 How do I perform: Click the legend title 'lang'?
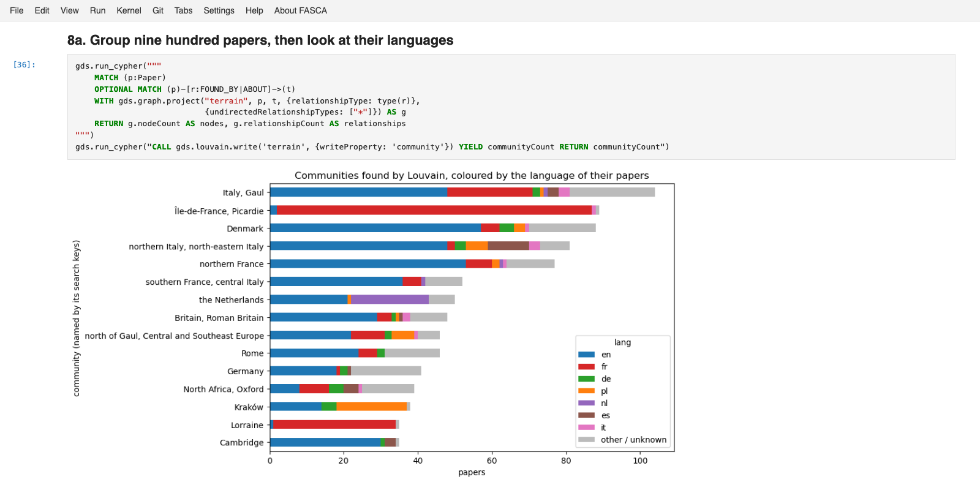pos(622,342)
